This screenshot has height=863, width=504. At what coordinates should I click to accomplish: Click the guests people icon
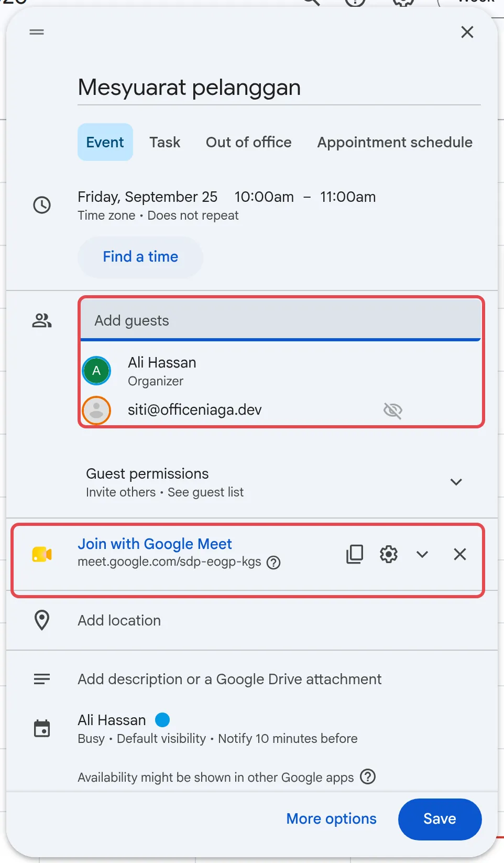[42, 320]
